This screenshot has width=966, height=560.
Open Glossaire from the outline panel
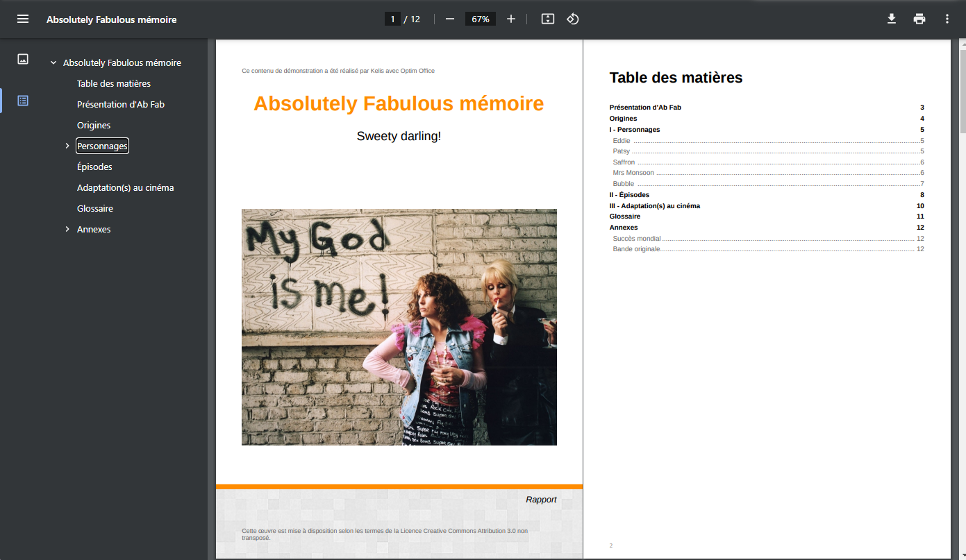pos(95,209)
